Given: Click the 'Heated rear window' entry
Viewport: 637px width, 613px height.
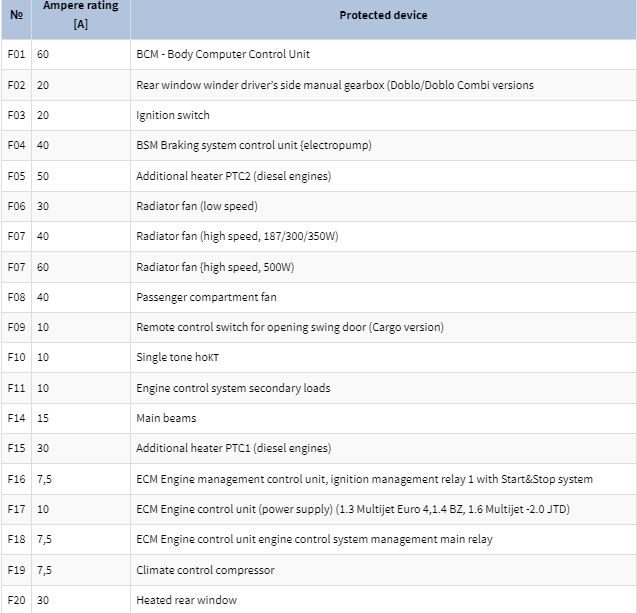Looking at the screenshot, I should click(186, 600).
